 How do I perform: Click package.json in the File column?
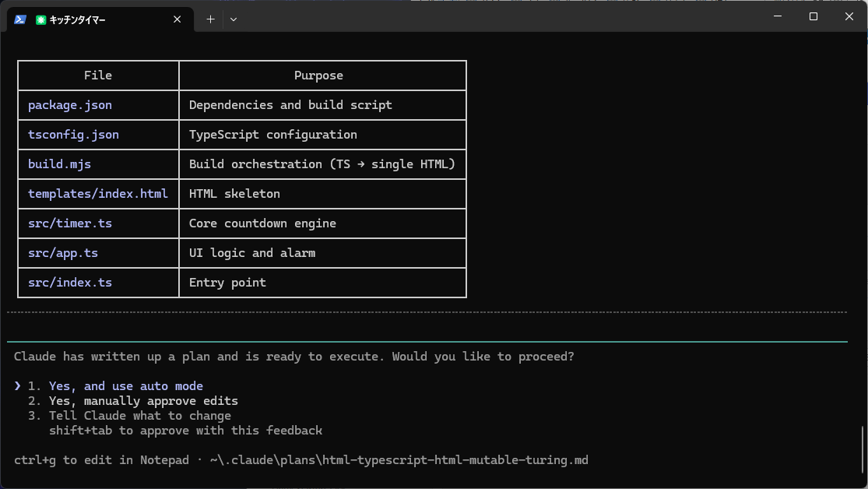click(x=70, y=105)
